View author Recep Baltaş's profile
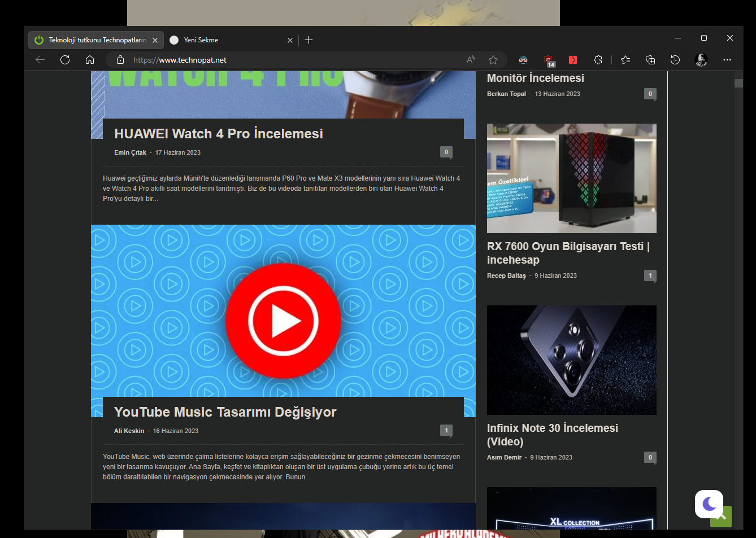The height and width of the screenshot is (538, 756). click(x=506, y=275)
